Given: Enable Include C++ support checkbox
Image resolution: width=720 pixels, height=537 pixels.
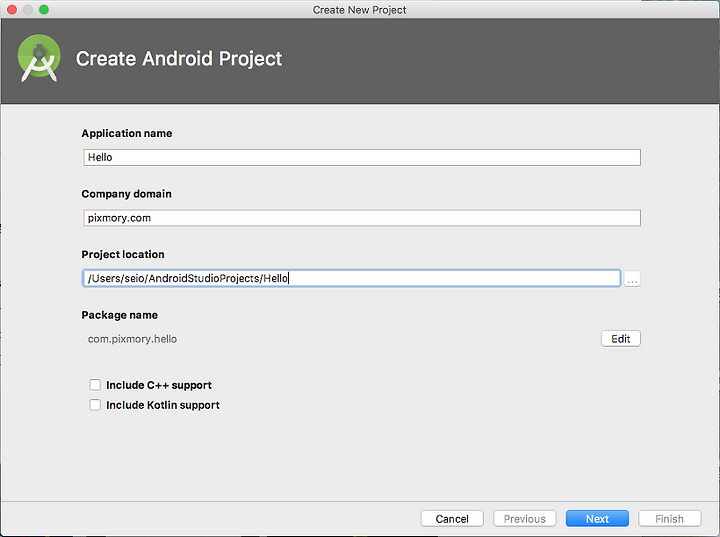Looking at the screenshot, I should pyautogui.click(x=95, y=384).
